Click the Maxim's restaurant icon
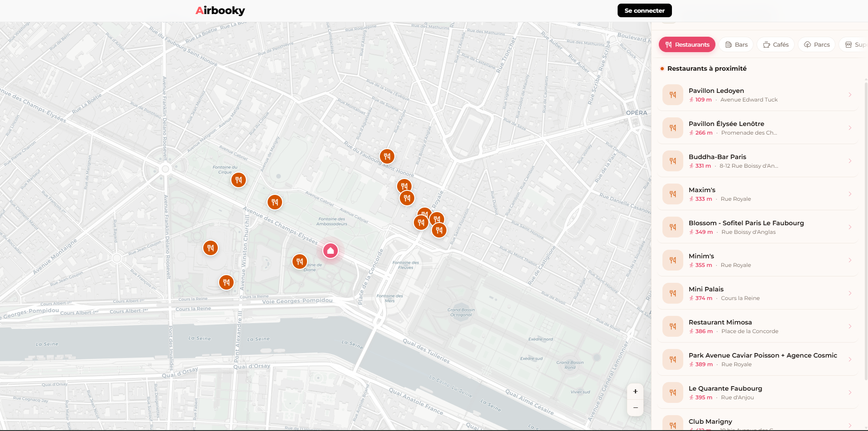868x431 pixels. tap(673, 194)
